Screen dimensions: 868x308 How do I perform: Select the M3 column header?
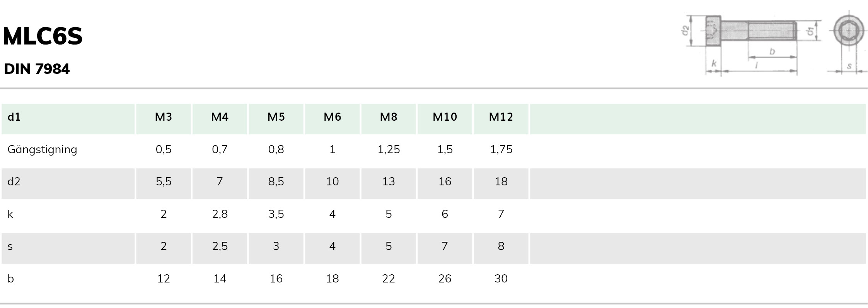[164, 117]
